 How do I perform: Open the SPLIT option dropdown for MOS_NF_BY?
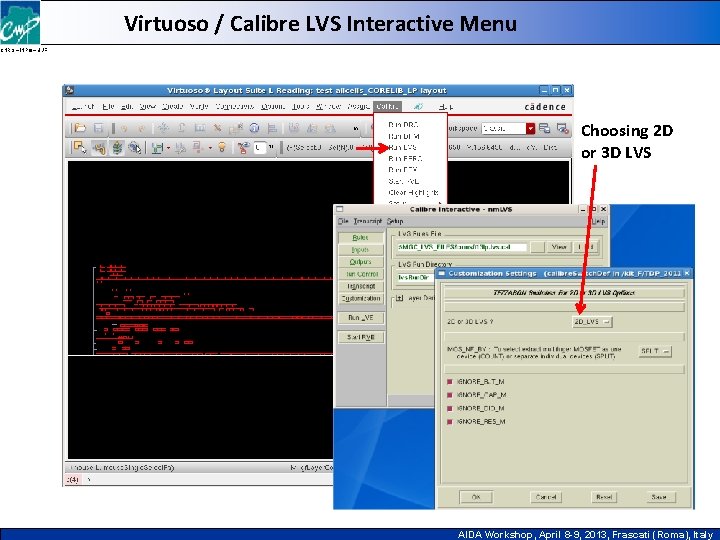point(655,351)
